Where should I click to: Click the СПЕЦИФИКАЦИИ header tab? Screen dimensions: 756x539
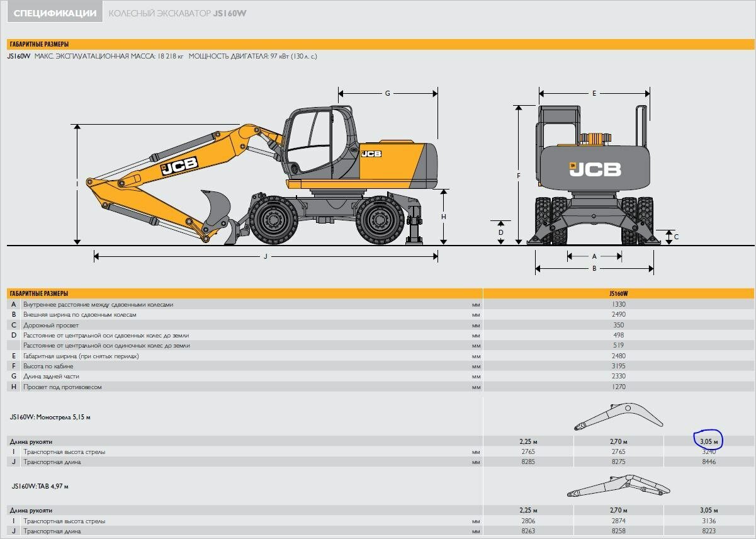click(x=55, y=13)
